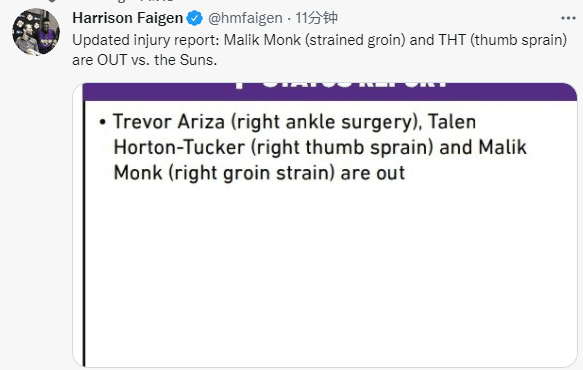
Task: Click 'Malik Monk (strained groin)' in the tweet text
Action: pos(315,40)
